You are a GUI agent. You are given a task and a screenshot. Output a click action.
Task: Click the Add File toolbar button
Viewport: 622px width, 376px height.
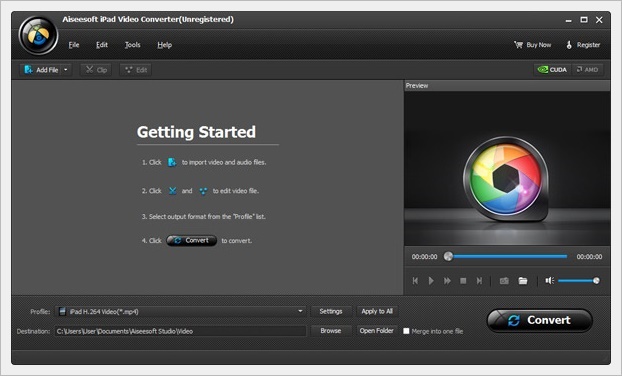pyautogui.click(x=41, y=70)
